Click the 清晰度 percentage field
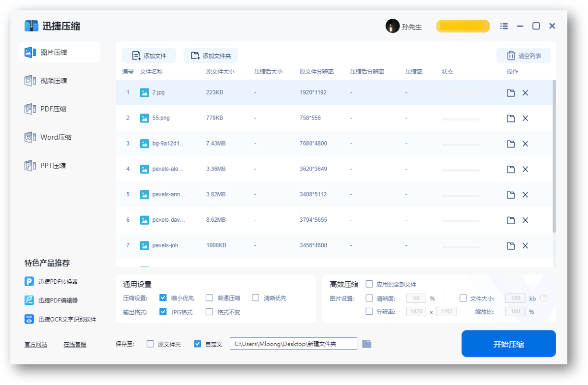 click(416, 298)
